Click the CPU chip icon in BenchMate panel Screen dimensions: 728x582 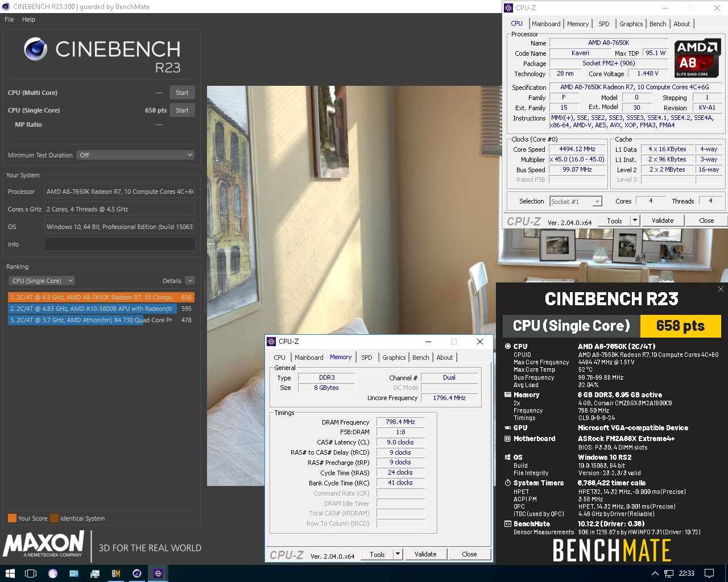(x=508, y=346)
